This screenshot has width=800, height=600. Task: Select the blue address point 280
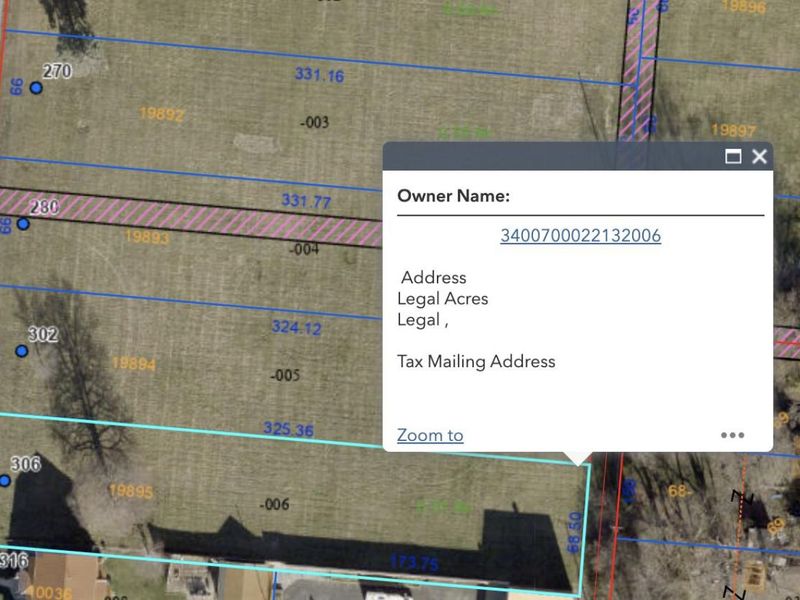[x=23, y=224]
